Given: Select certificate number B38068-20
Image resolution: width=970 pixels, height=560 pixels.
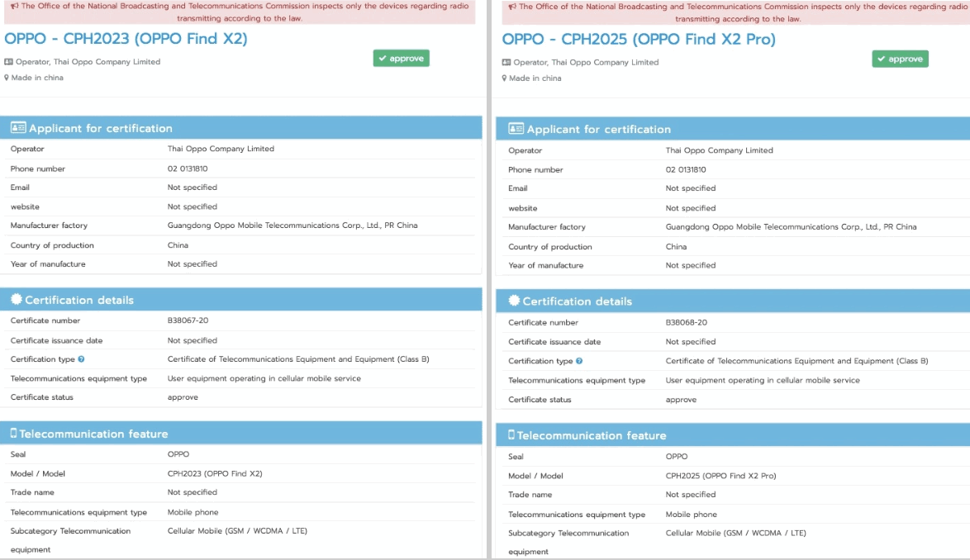Looking at the screenshot, I should click(x=686, y=322).
